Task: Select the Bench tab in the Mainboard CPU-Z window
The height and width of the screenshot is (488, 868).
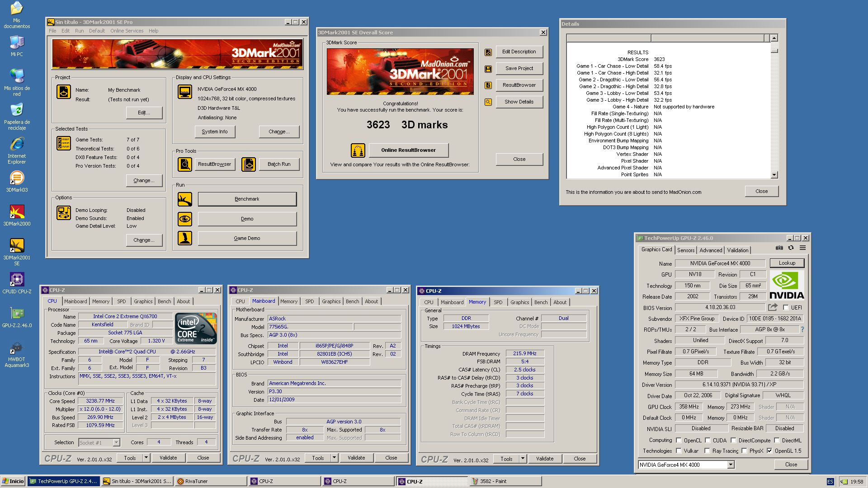Action: [x=353, y=301]
